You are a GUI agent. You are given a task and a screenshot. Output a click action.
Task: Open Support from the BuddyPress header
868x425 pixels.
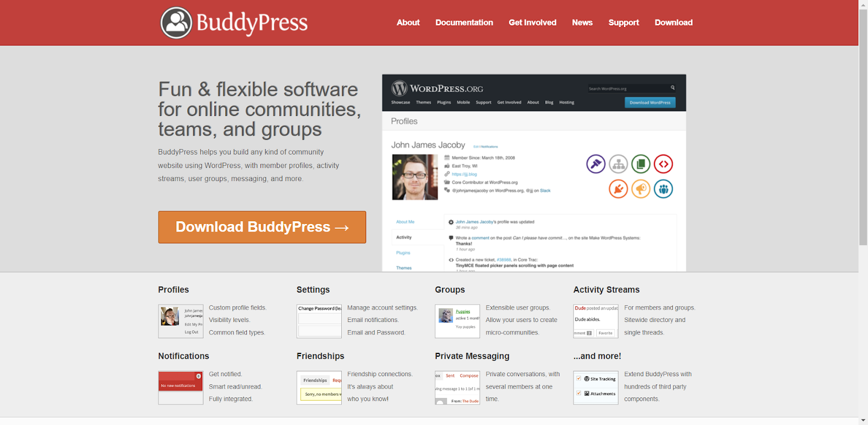(x=623, y=23)
